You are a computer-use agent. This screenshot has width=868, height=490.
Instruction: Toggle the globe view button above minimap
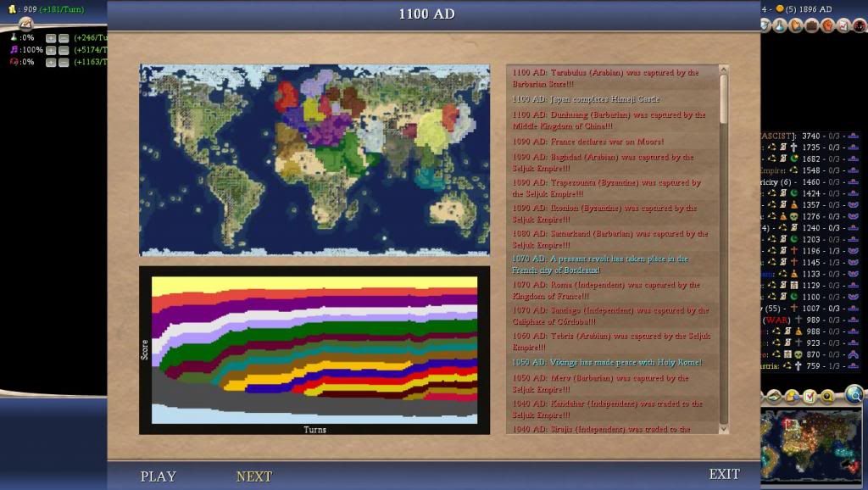tap(855, 394)
